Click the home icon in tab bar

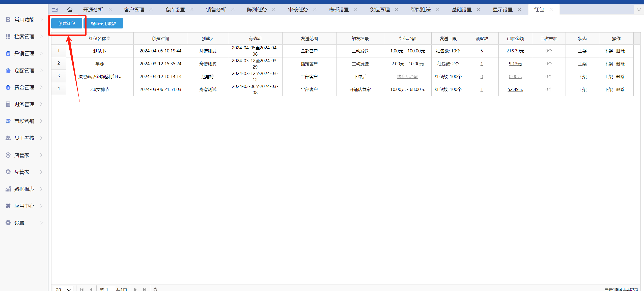(x=70, y=10)
